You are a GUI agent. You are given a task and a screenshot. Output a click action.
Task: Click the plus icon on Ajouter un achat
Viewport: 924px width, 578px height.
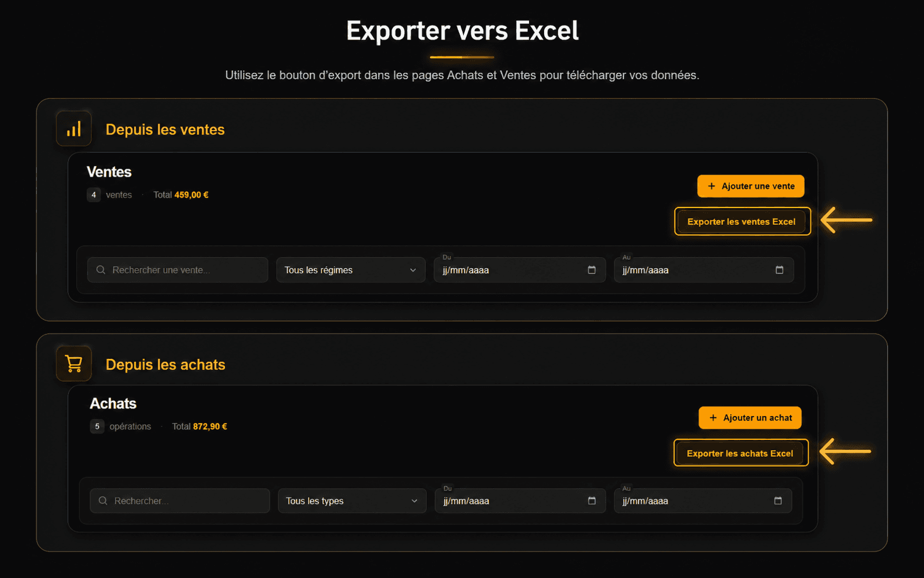click(x=713, y=418)
